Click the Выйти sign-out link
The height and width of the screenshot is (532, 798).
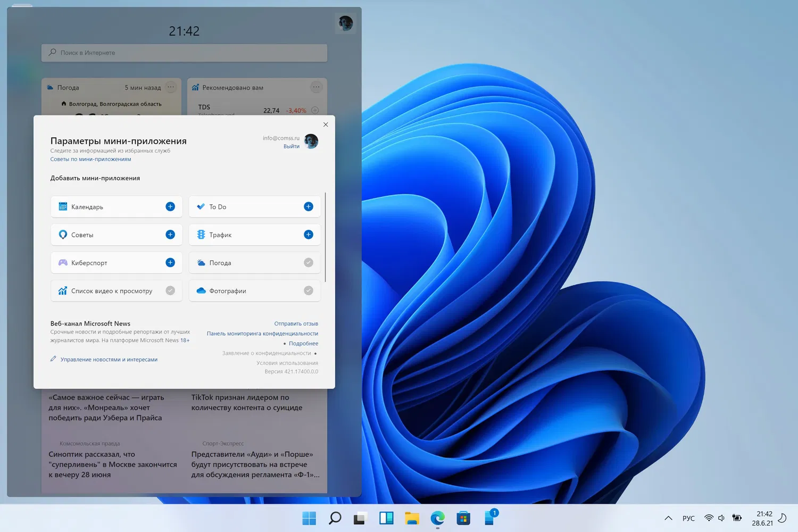[x=291, y=146]
